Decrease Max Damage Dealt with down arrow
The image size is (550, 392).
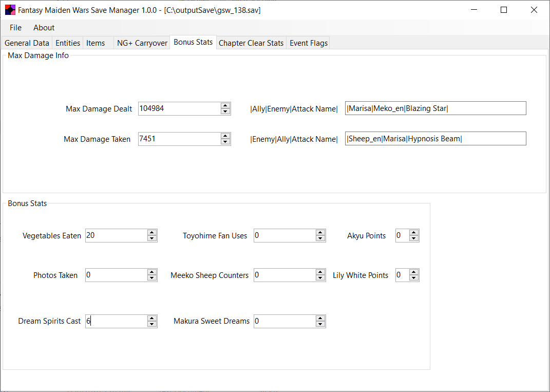(225, 111)
